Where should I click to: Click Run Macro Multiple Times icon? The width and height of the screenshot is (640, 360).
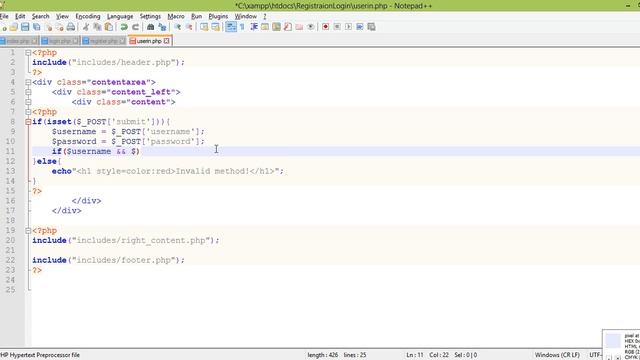(x=360, y=27)
